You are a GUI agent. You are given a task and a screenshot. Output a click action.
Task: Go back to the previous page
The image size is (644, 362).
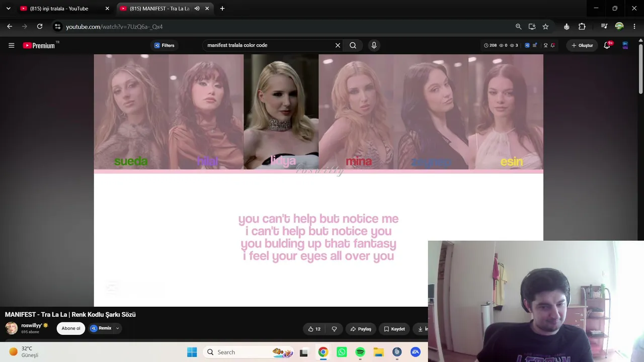pos(10,27)
